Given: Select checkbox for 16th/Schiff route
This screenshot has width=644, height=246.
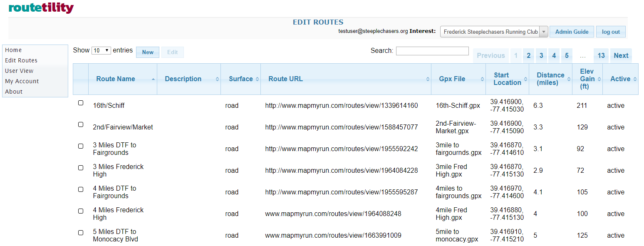Looking at the screenshot, I should [x=81, y=103].
